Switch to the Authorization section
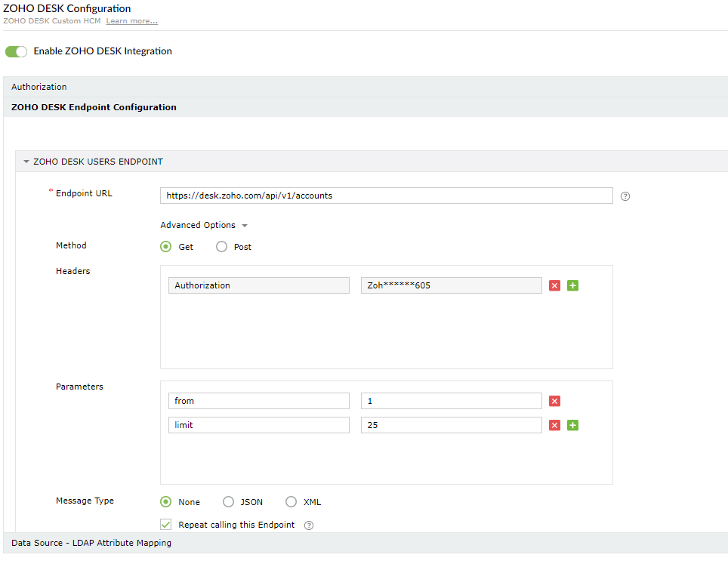Viewport: 728px width, 570px height. [x=39, y=87]
